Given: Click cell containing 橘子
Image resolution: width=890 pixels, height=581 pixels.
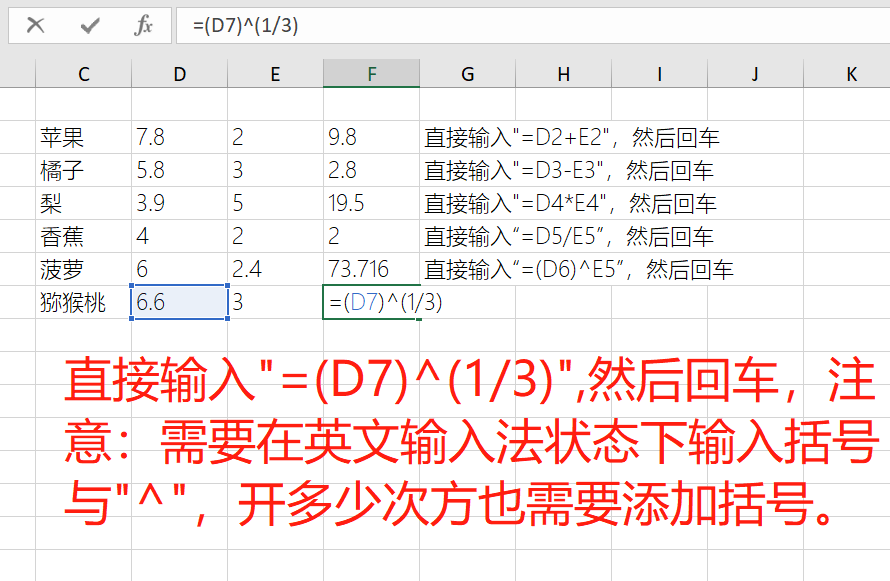Looking at the screenshot, I should 83,170.
